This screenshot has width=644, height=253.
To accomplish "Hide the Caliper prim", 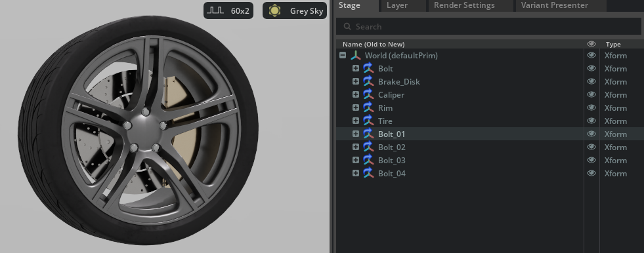I will pos(591,95).
